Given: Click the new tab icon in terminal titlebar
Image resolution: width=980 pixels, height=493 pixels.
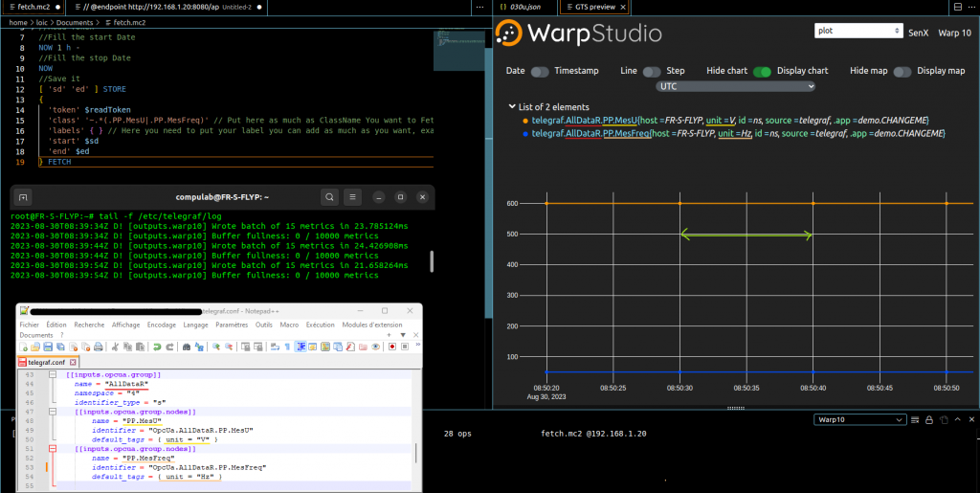Looking at the screenshot, I should click(23, 197).
